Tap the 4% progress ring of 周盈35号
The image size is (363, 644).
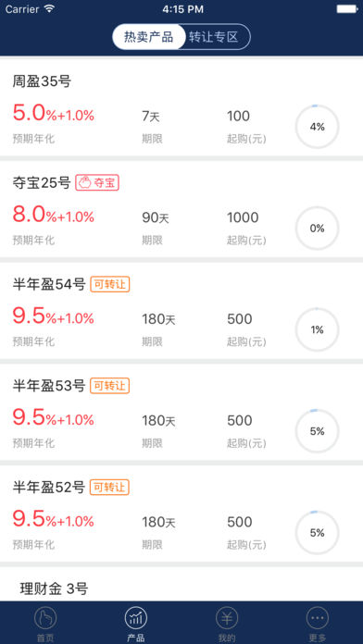point(318,127)
